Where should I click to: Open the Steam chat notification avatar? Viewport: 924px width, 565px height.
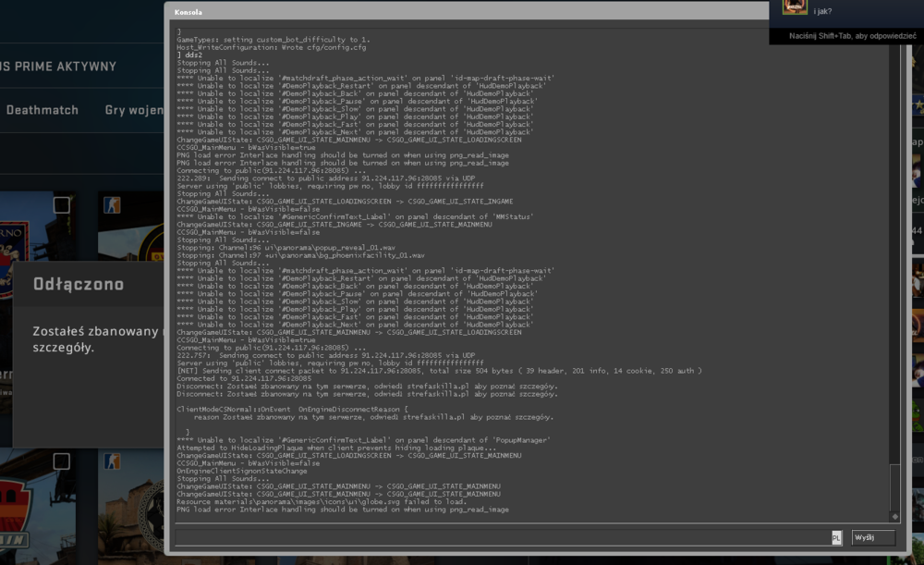pos(795,6)
